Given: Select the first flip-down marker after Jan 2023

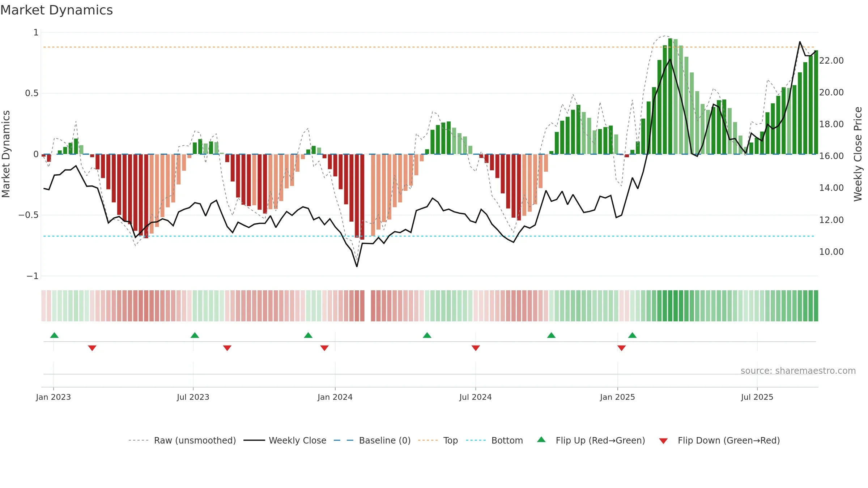Looking at the screenshot, I should 92,348.
